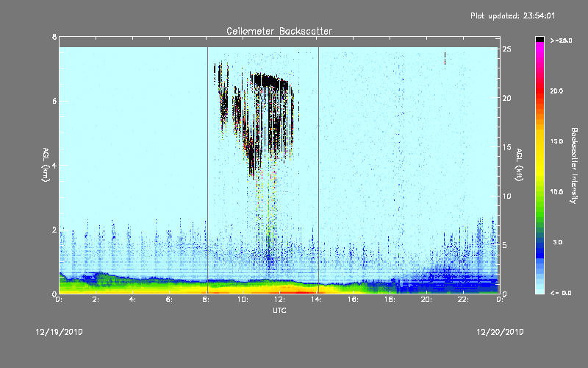Click the "6:" hour label on the time axis
The width and height of the screenshot is (588, 368).
[170, 300]
